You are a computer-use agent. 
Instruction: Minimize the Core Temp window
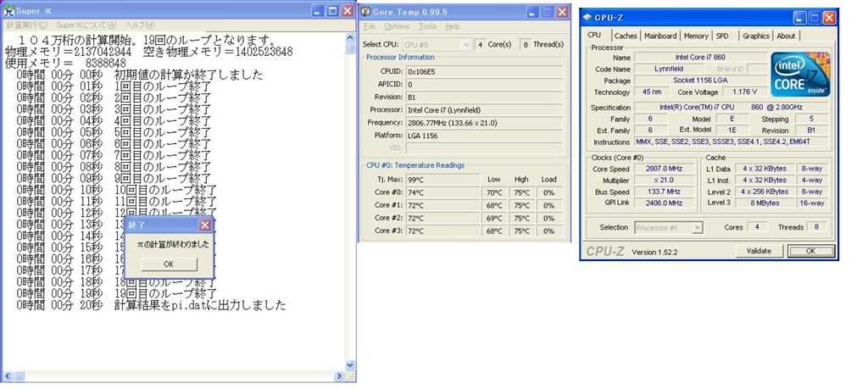pyautogui.click(x=532, y=12)
